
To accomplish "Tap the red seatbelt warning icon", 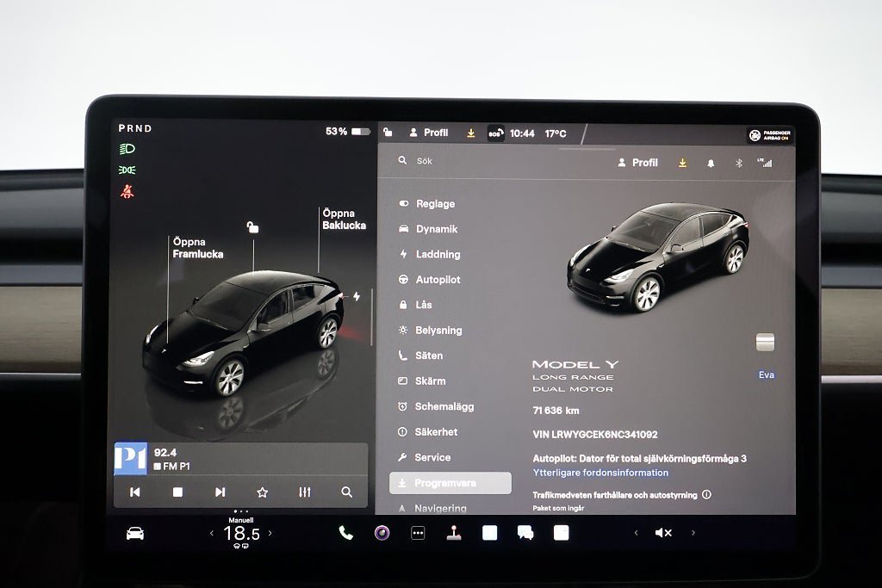I will coord(127,192).
